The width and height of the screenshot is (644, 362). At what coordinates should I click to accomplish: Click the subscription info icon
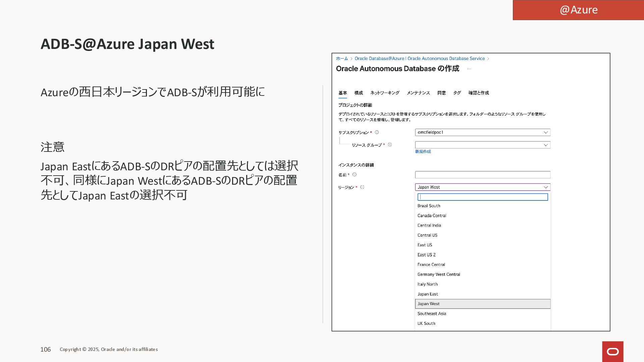377,132
